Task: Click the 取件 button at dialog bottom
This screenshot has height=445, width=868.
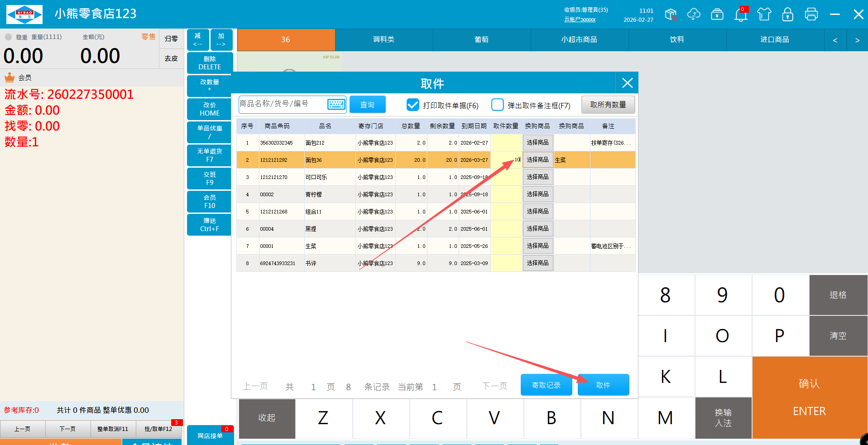Action: click(x=603, y=385)
